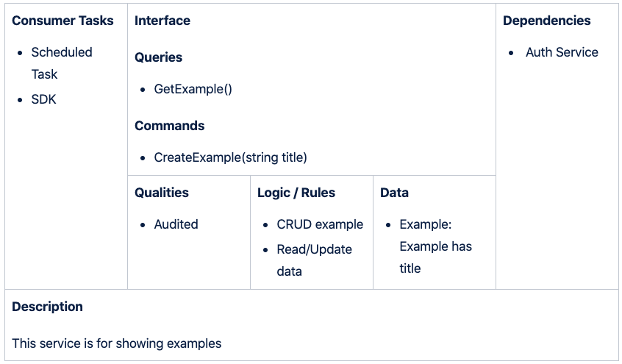Select the Commands subheading
622x364 pixels.
pyautogui.click(x=169, y=126)
